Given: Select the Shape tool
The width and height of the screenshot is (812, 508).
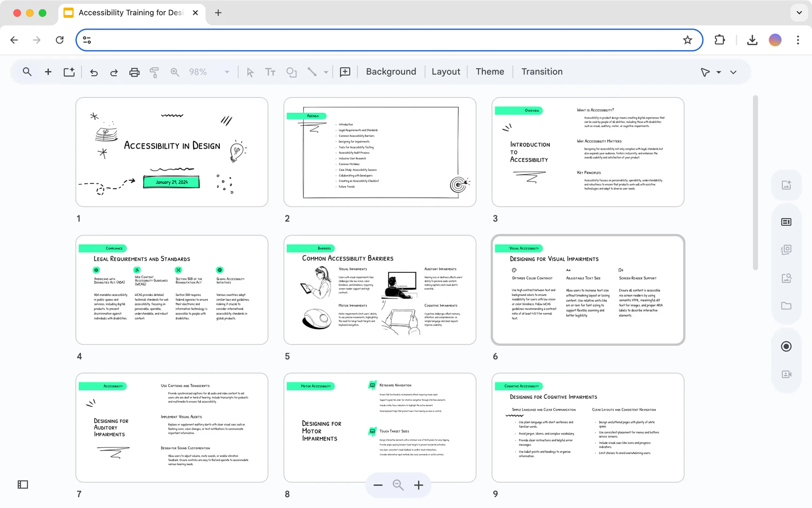Looking at the screenshot, I should pos(291,72).
